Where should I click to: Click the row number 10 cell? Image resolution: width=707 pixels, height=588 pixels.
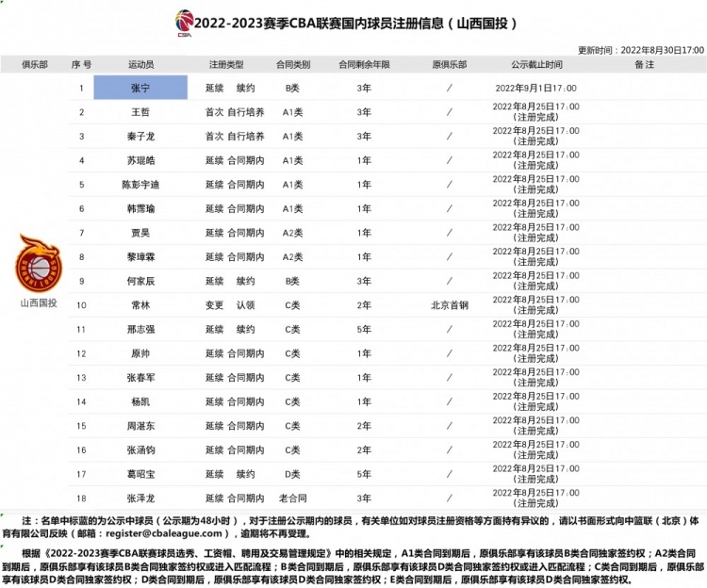(x=81, y=305)
